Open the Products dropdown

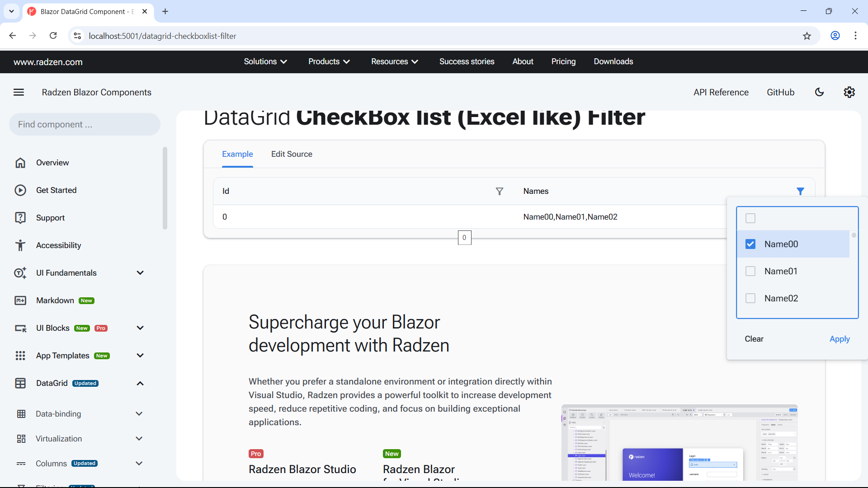329,61
